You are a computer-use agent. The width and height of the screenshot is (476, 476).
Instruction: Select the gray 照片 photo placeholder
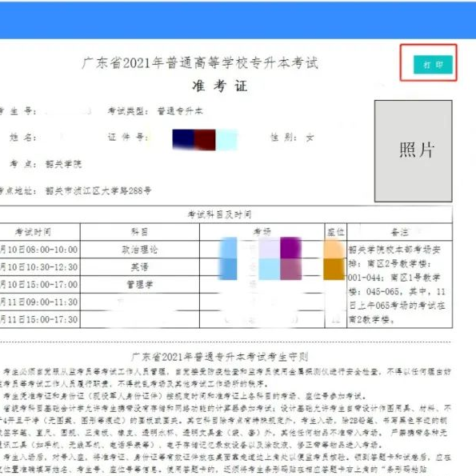tap(413, 151)
